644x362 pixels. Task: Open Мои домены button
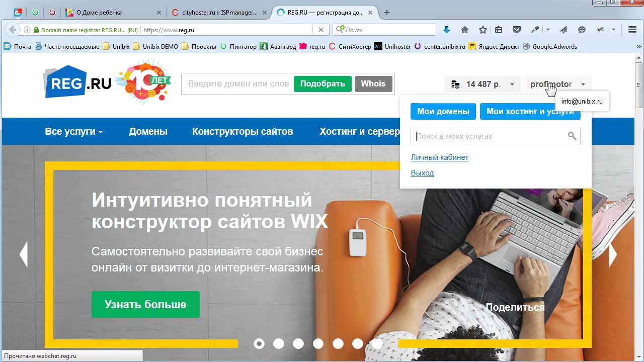[443, 112]
